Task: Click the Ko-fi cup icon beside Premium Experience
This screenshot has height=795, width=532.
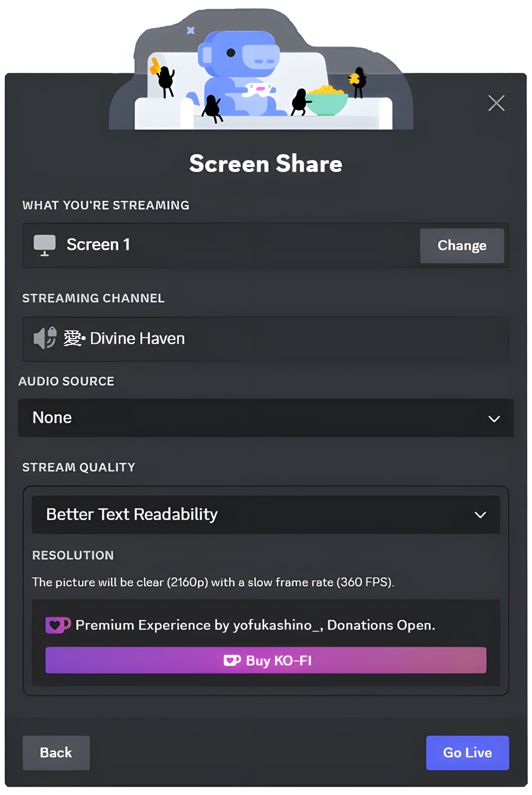Action: [58, 625]
